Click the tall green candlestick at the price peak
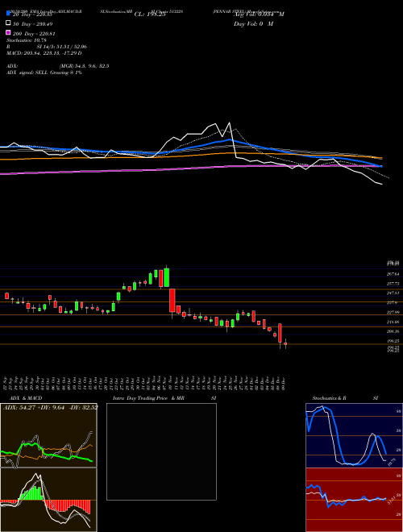 166,277
